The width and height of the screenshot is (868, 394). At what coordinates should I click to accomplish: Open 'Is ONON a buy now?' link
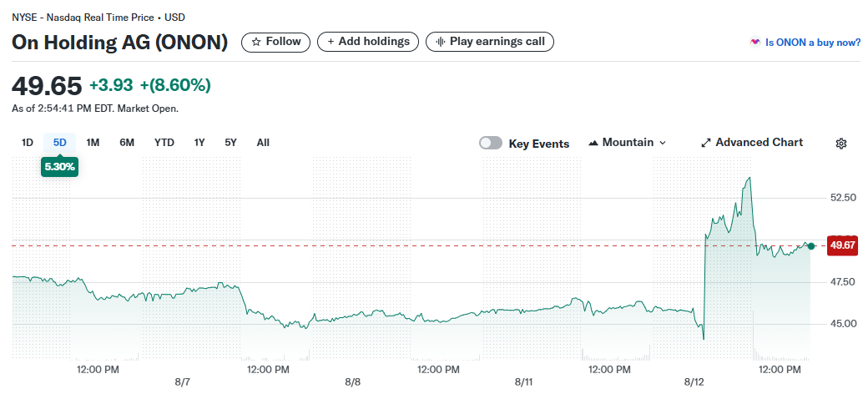coord(805,42)
